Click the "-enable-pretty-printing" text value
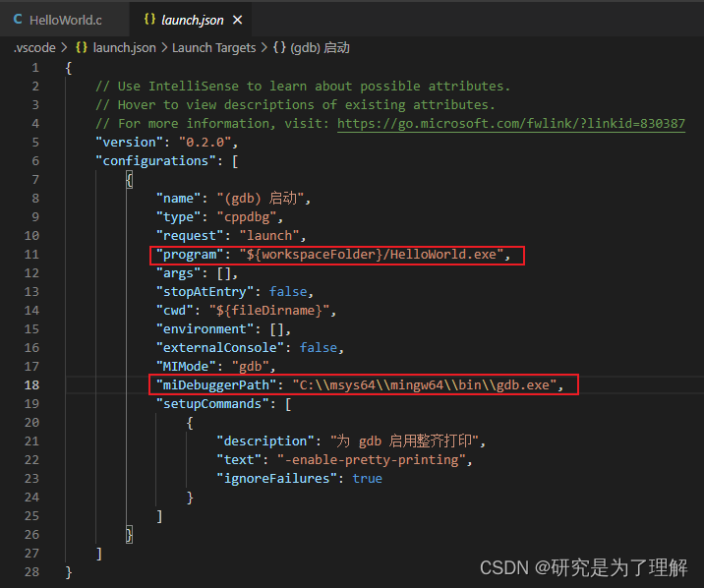The height and width of the screenshot is (588, 704). (x=371, y=460)
